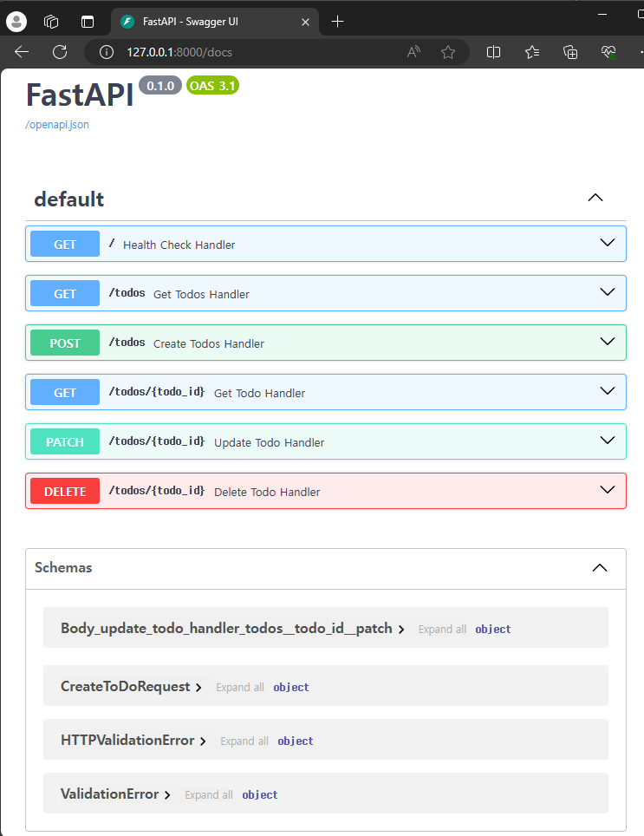Click the Update Todo Handler summary text
The height and width of the screenshot is (836, 644).
coord(269,442)
